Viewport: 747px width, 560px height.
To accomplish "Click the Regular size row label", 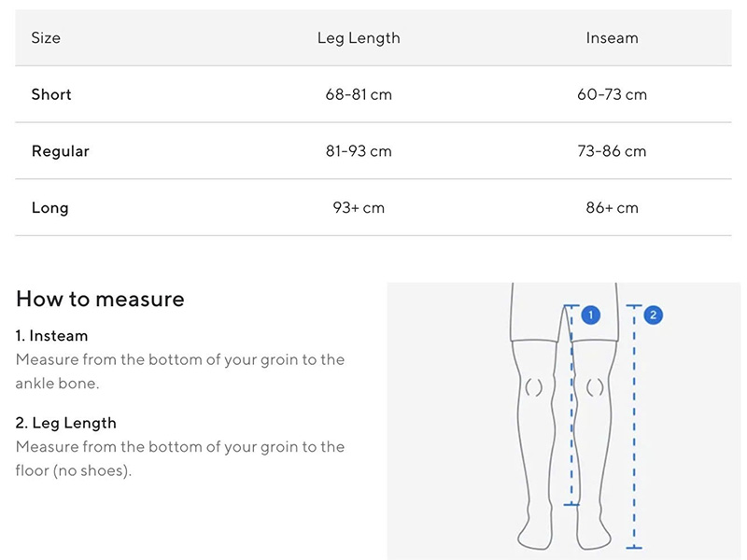I will point(61,151).
